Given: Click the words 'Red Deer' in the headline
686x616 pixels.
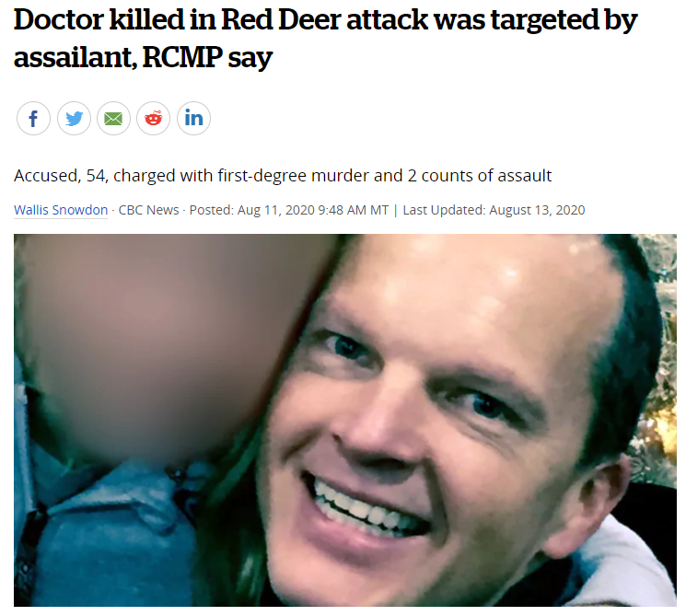Looking at the screenshot, I should tap(281, 19).
